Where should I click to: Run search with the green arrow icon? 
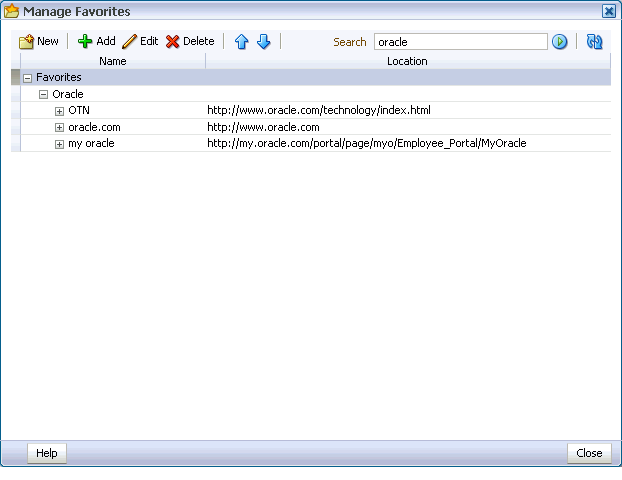click(560, 42)
